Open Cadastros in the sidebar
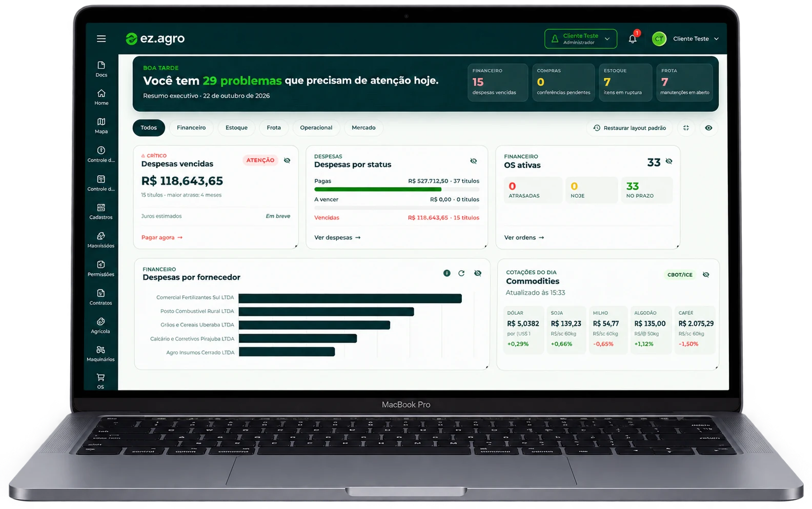 coord(101,212)
